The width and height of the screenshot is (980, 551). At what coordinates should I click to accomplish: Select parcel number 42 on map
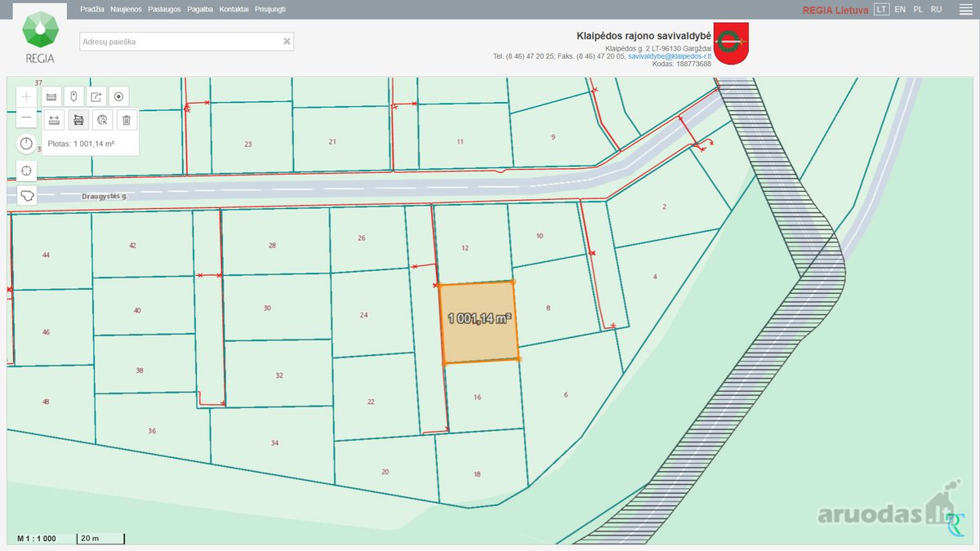pyautogui.click(x=132, y=246)
